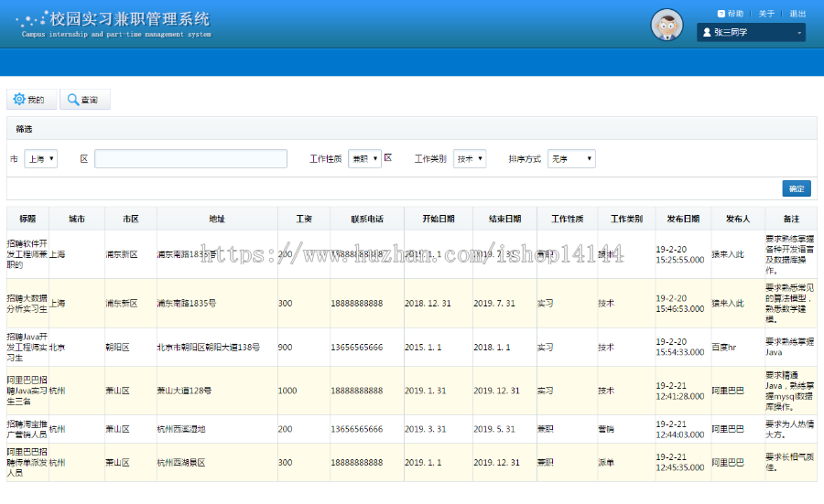824x504 pixels.
Task: Click the 招聘Java开发工程师实习生 title cell
Action: (x=27, y=347)
